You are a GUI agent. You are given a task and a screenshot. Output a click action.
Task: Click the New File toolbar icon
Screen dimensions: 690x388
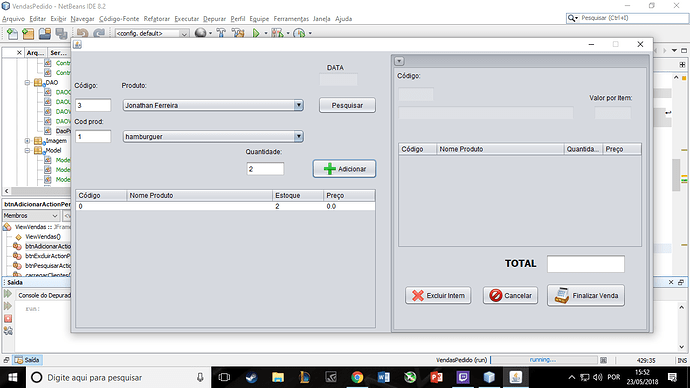pos(12,33)
